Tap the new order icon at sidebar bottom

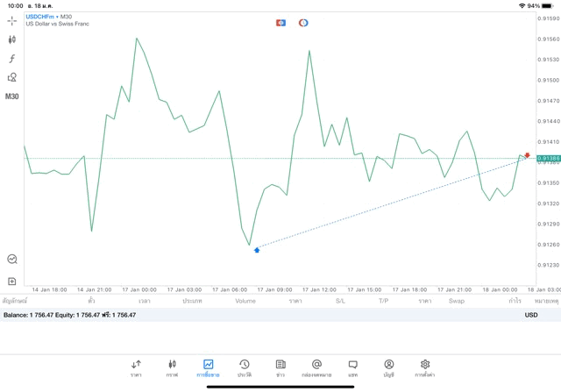12,282
